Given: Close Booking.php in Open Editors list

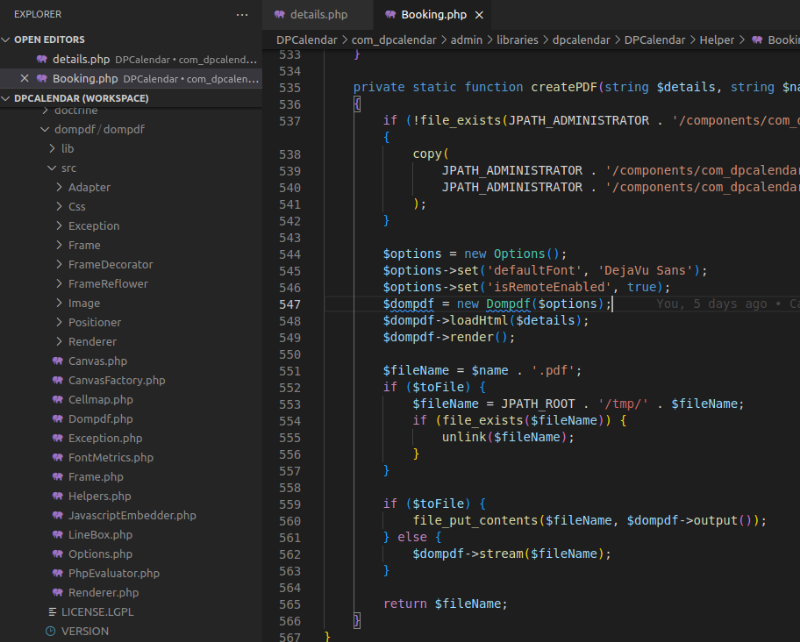Looking at the screenshot, I should pyautogui.click(x=25, y=79).
